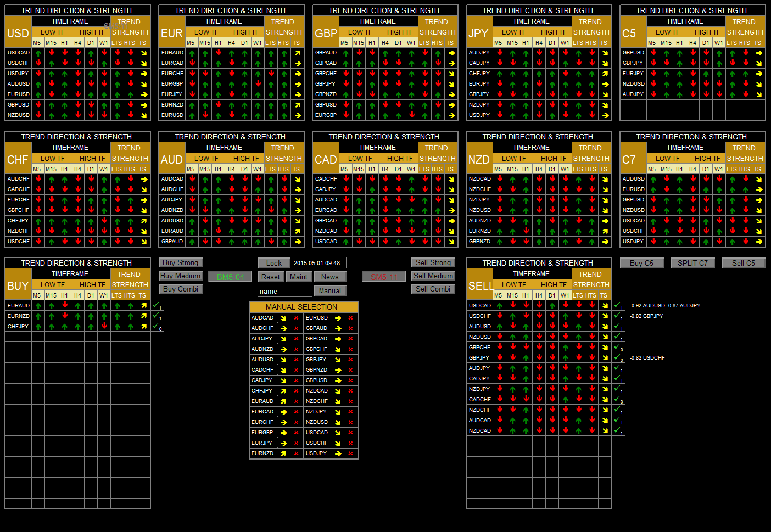This screenshot has width=771, height=532.
Task: Select the H4 column header in EUR panel
Action: click(x=231, y=43)
